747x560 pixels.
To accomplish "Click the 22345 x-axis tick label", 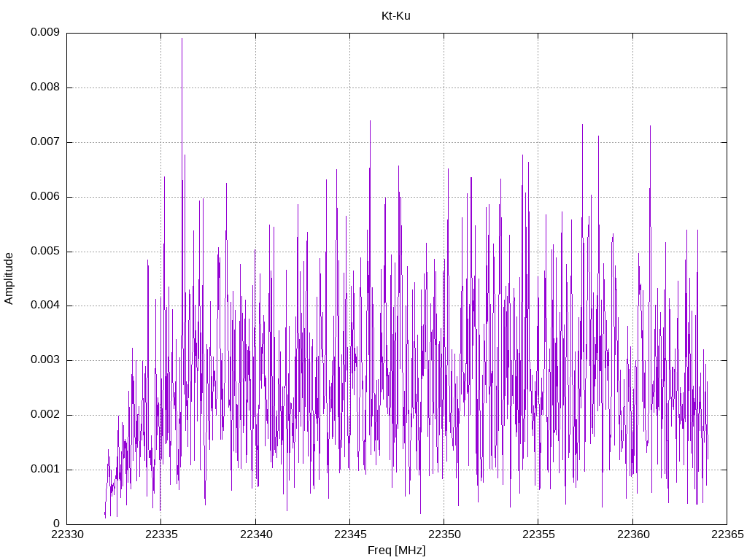I will 350,534.
